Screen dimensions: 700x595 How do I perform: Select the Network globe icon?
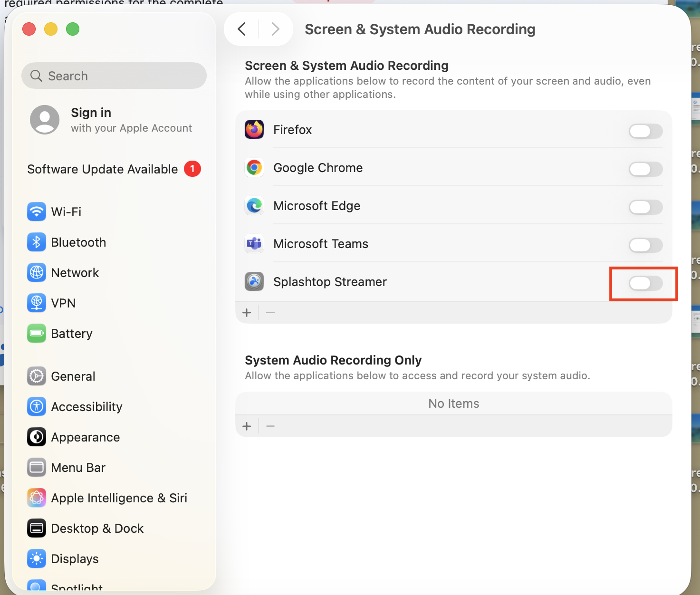[37, 272]
